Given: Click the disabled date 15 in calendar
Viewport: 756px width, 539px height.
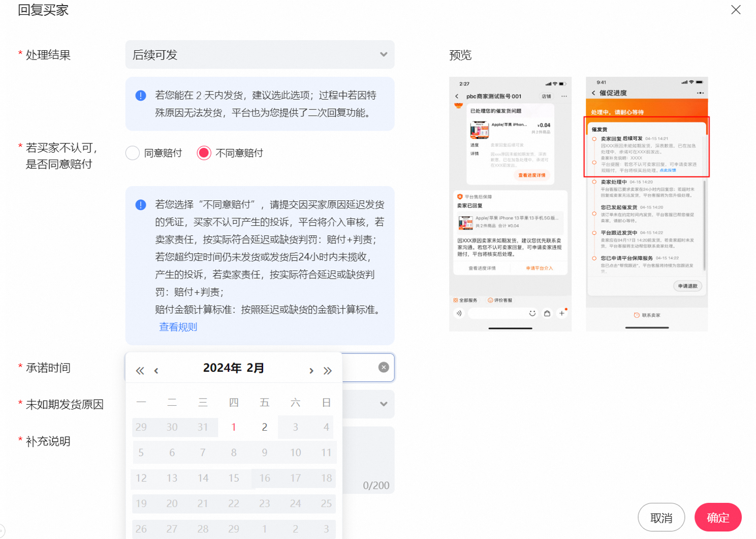Looking at the screenshot, I should pos(234,478).
